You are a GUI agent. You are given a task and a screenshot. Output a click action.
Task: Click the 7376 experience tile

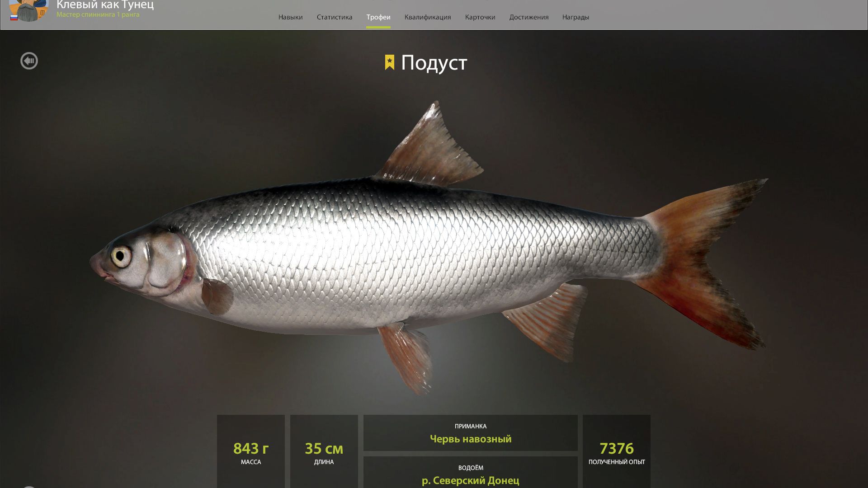[x=617, y=451]
